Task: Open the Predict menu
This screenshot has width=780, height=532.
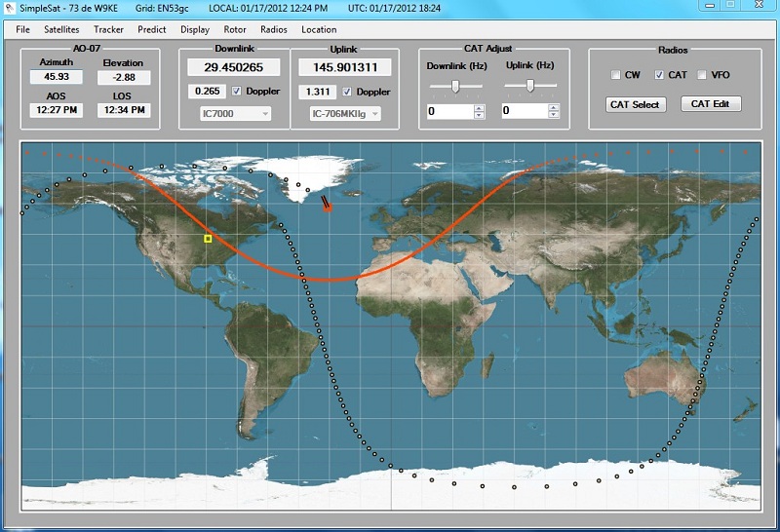Action: 152,29
